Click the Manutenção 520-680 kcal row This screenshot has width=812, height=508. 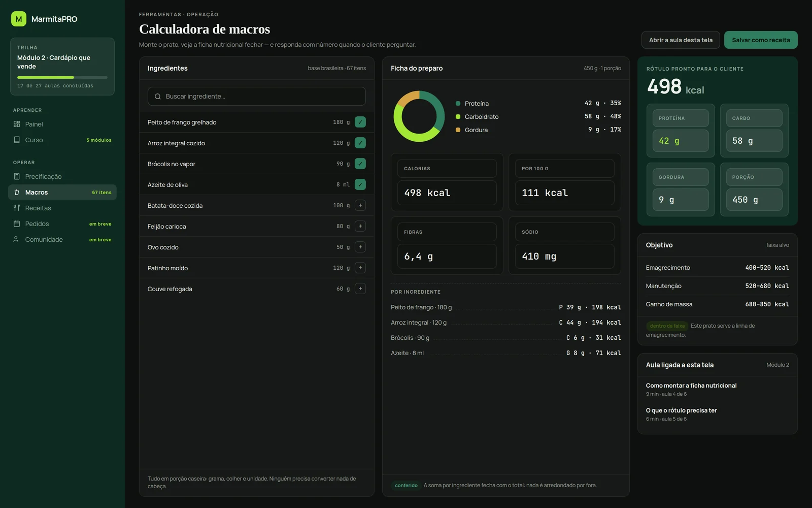(x=717, y=286)
